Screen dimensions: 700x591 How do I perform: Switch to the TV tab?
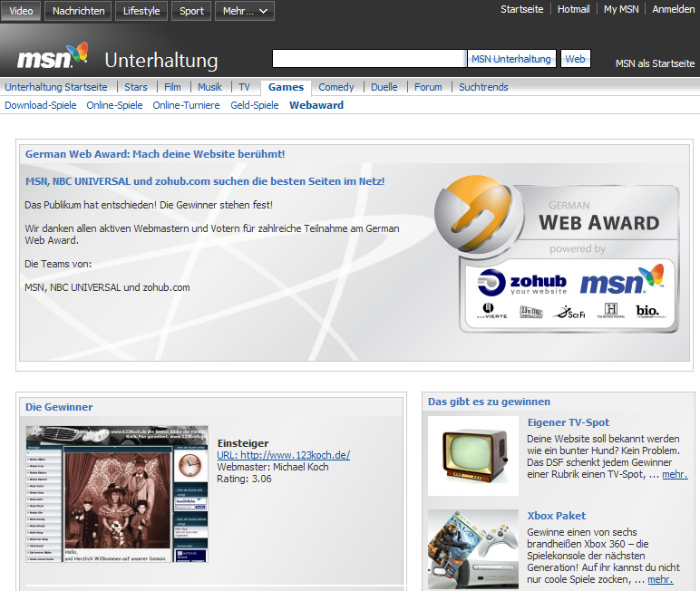tap(244, 87)
